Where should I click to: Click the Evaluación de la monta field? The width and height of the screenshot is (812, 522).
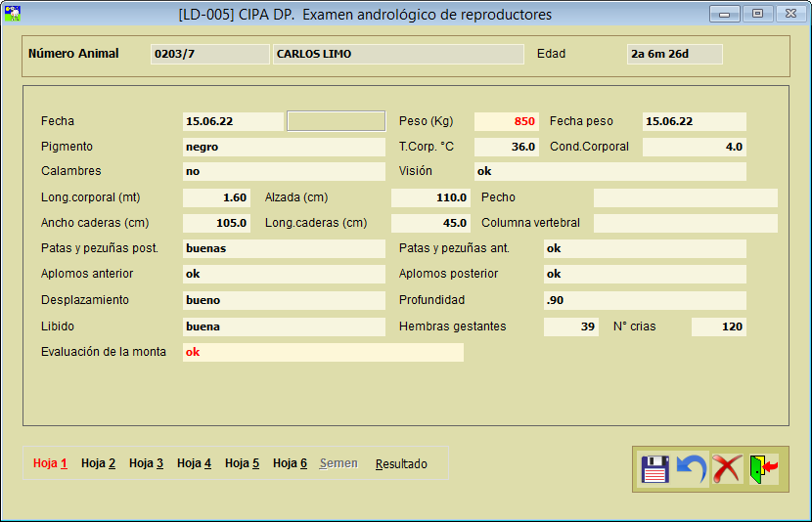click(323, 352)
